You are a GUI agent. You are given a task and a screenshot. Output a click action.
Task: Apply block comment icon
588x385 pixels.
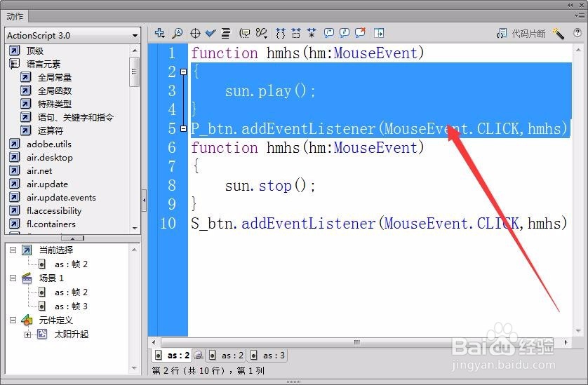click(329, 33)
